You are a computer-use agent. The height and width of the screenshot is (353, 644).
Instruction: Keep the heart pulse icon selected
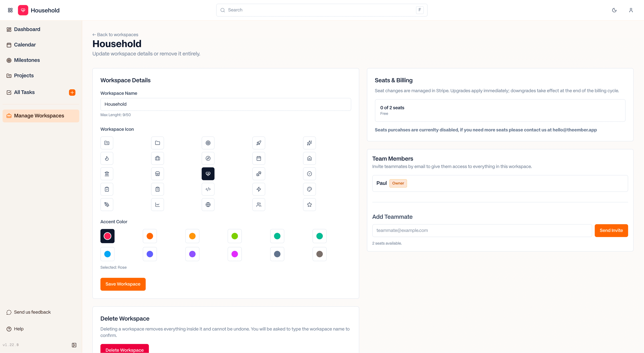[x=208, y=174]
